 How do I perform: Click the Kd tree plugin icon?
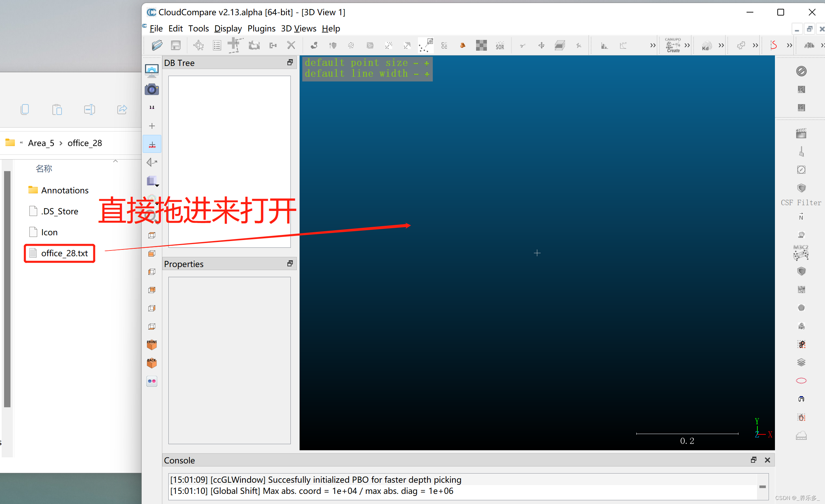coord(706,46)
